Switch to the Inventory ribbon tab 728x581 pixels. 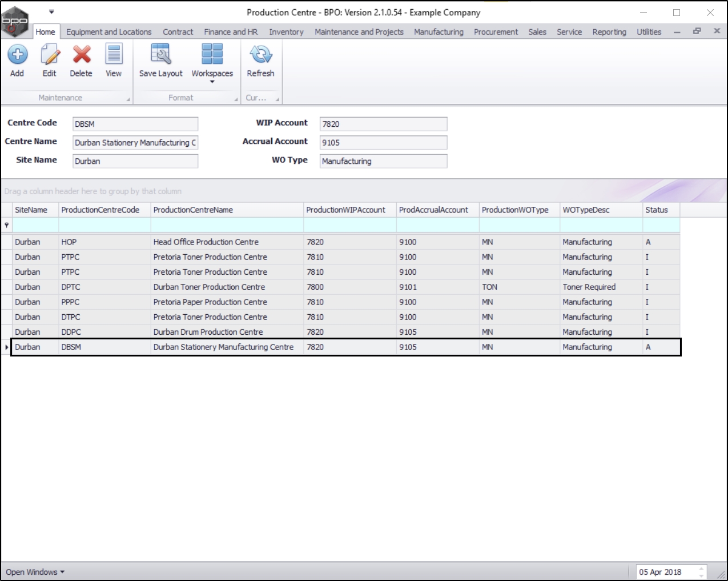click(286, 32)
